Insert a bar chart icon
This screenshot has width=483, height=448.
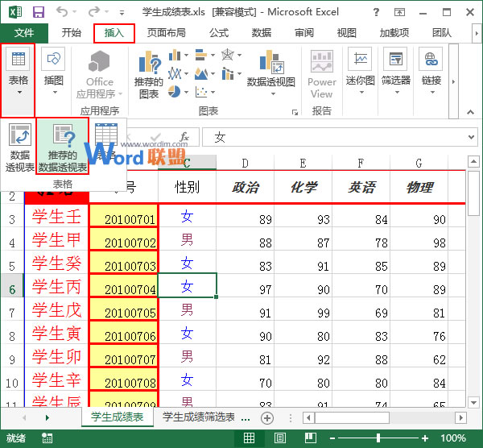coord(200,55)
